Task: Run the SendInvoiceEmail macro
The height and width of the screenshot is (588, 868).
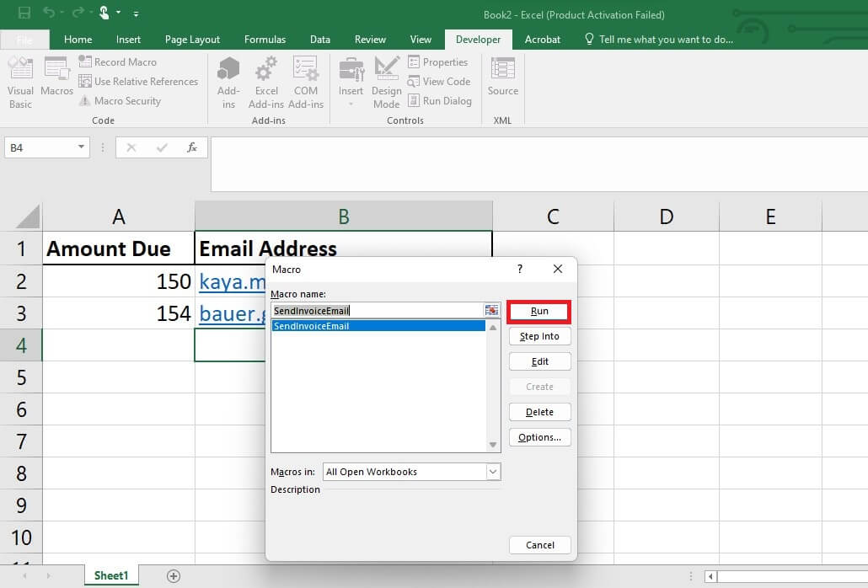Action: point(538,311)
